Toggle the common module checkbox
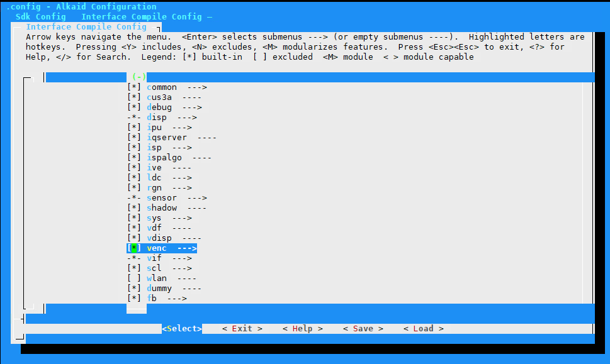 (134, 87)
